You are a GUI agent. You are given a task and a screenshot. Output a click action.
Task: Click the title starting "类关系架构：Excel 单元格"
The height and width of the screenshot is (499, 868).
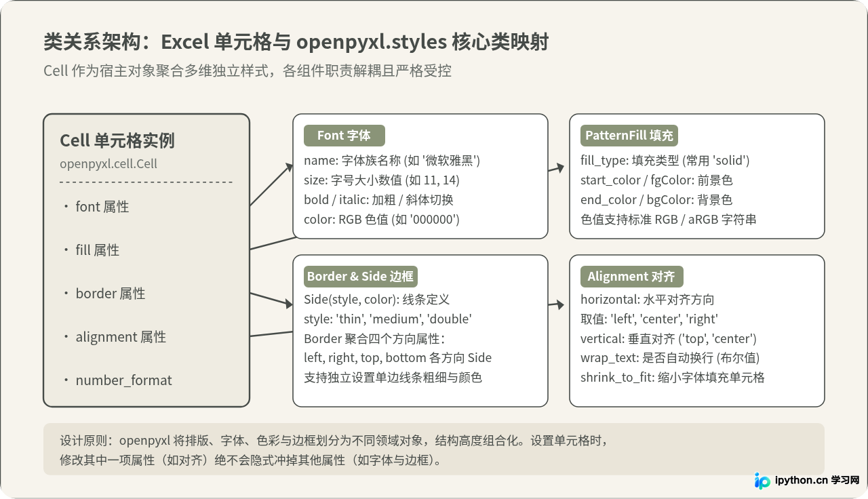(296, 42)
